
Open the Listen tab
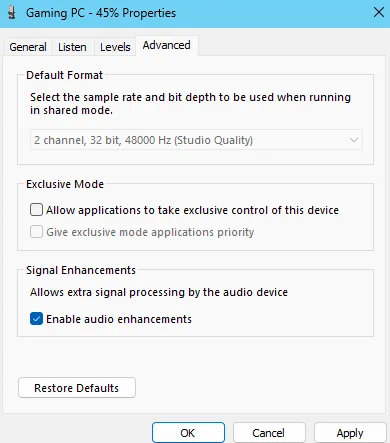click(x=72, y=47)
